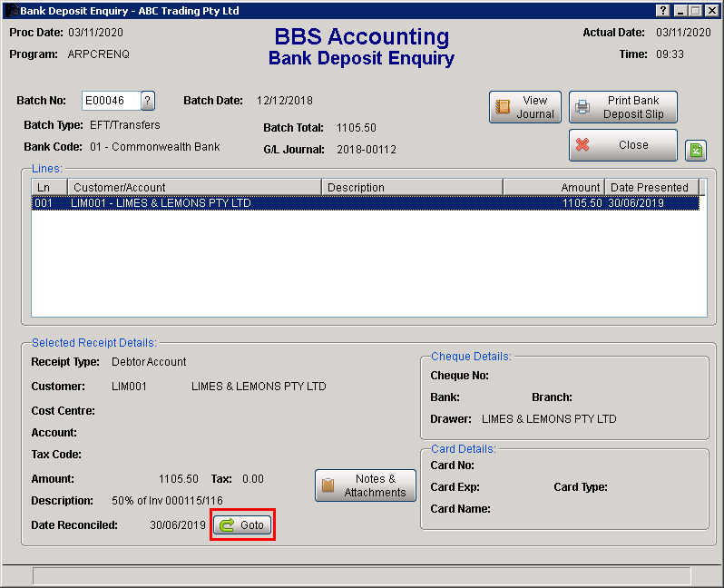Click Drawer name LIMES & LEMONS PTY LTD
724x588 pixels.
pos(549,419)
